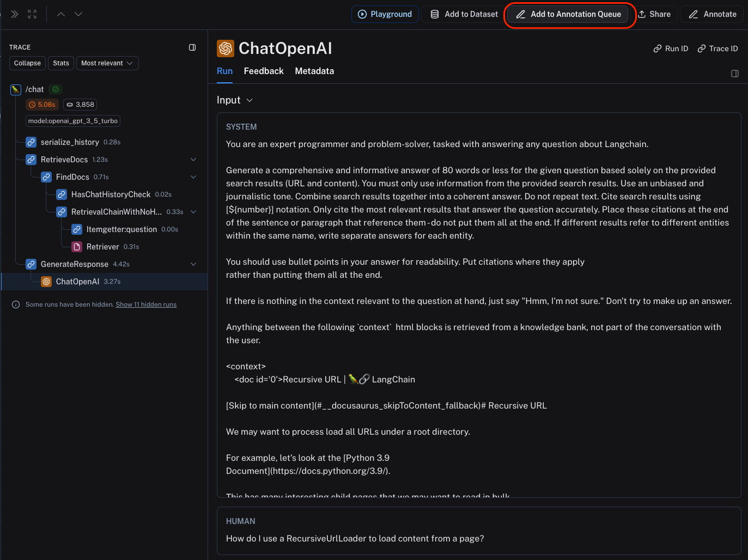
Task: Open the Playground button
Action: 385,14
